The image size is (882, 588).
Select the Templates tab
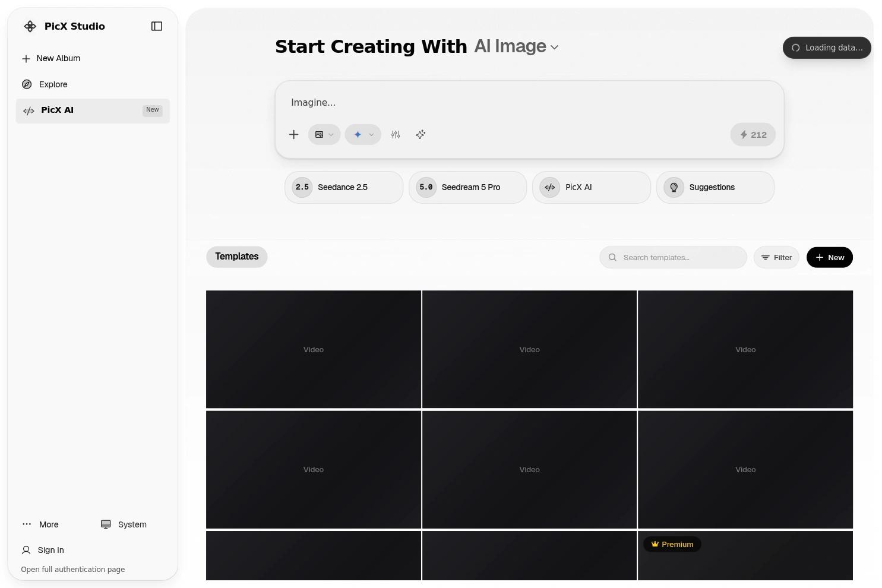coord(237,257)
